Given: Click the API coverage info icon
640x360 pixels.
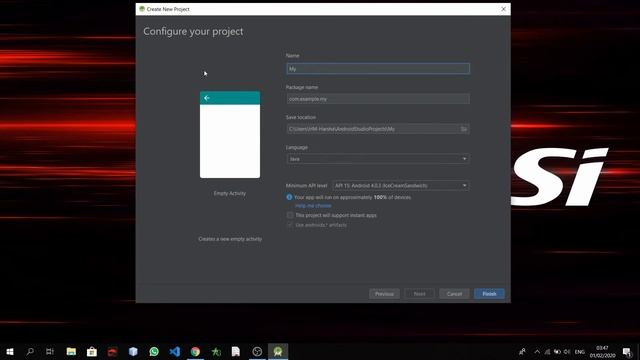Looking at the screenshot, I should pos(289,197).
